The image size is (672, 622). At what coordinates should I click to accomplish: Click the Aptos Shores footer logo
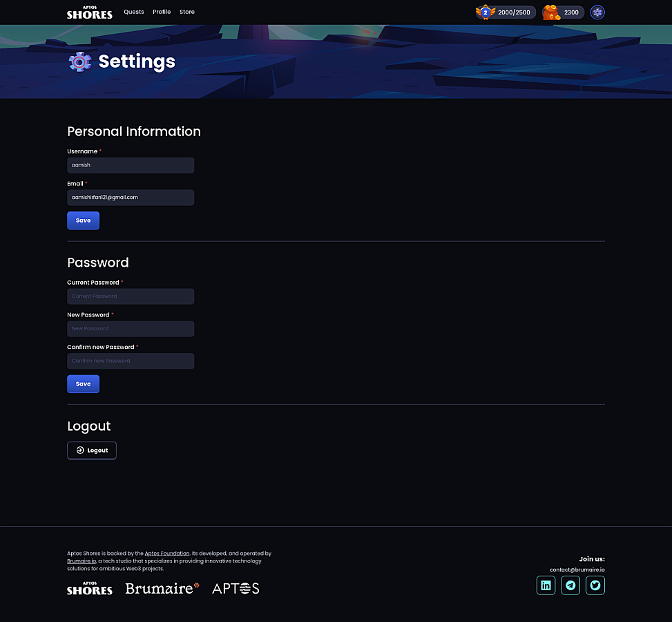89,589
